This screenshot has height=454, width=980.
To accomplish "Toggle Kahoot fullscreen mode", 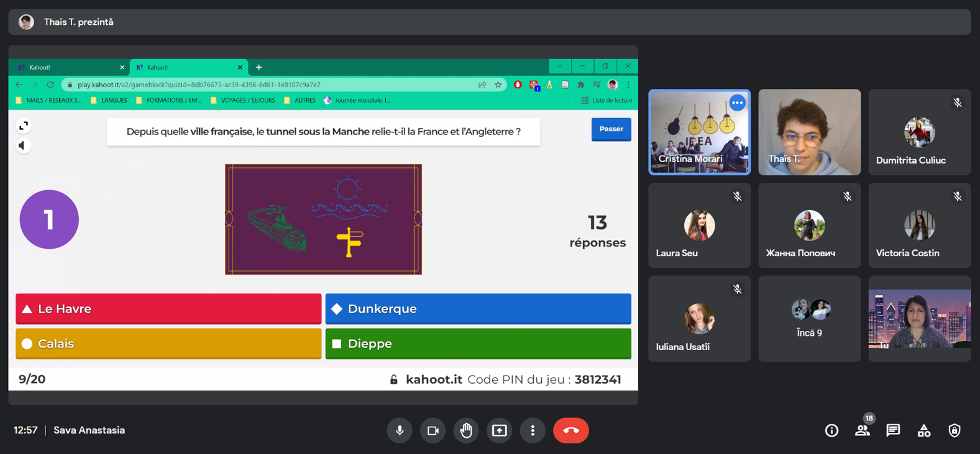I will pos(24,126).
